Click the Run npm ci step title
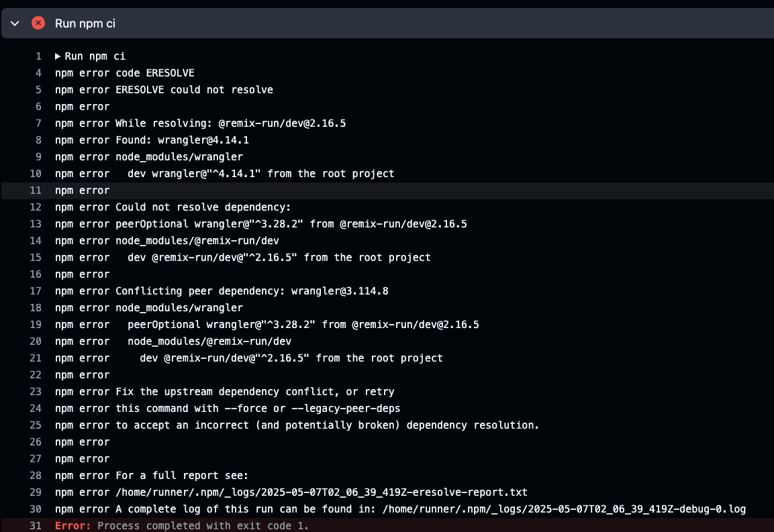 coord(85,23)
